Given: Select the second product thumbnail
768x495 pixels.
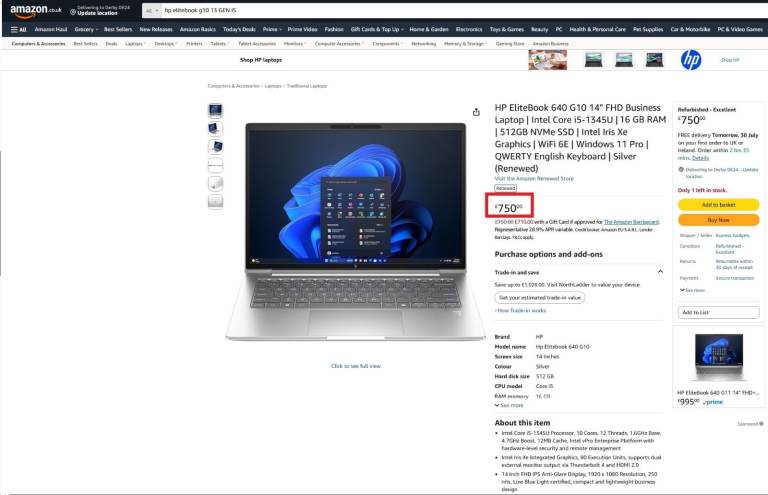Looking at the screenshot, I should (x=216, y=129).
